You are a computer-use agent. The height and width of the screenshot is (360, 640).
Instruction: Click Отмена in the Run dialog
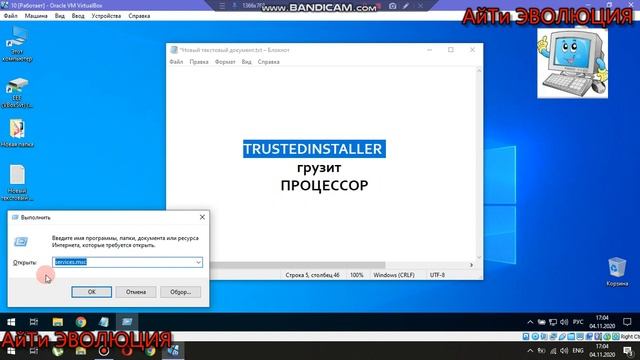pos(136,292)
